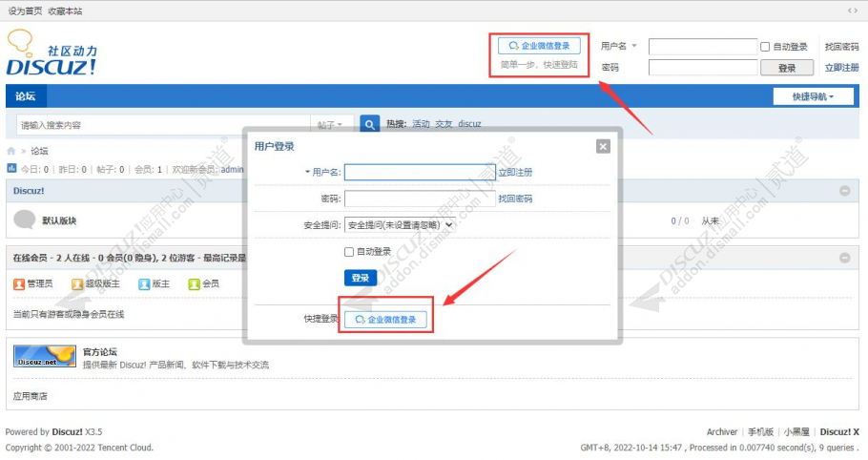868x460 pixels.
Task: Toggle the page width arrows at top right
Action: pyautogui.click(x=853, y=10)
